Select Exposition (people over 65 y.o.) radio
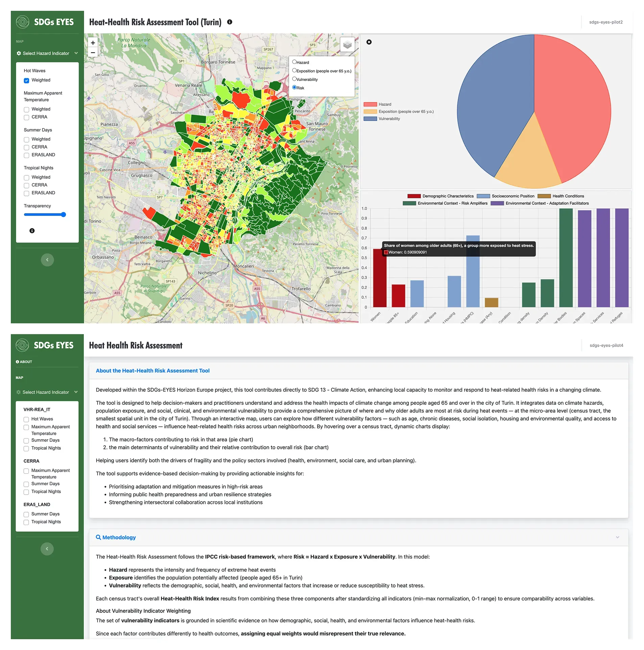 click(x=294, y=70)
